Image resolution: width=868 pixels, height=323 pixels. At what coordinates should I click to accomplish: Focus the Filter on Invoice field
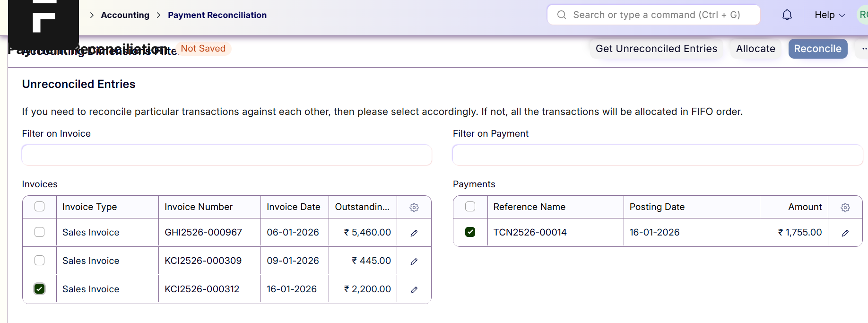tap(227, 155)
